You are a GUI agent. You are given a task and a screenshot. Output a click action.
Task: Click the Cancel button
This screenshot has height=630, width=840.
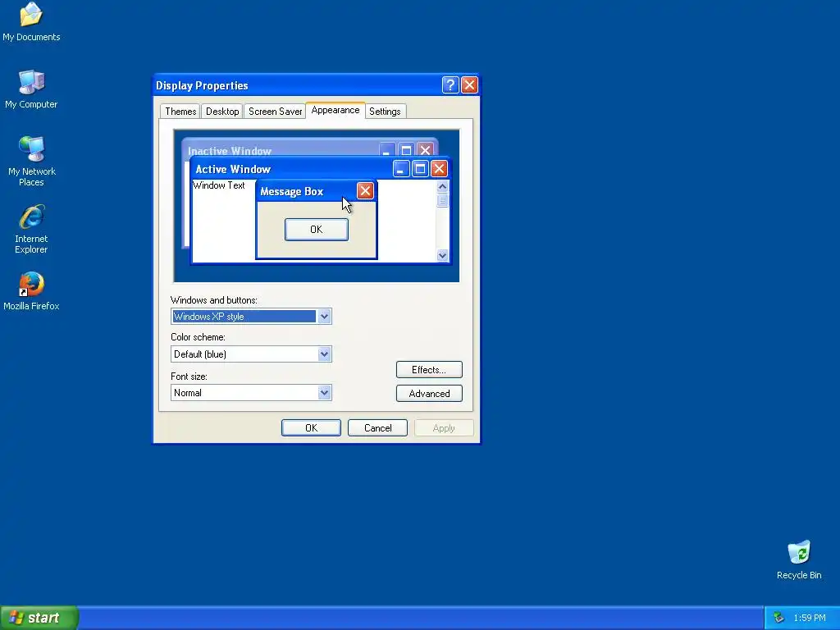377,428
